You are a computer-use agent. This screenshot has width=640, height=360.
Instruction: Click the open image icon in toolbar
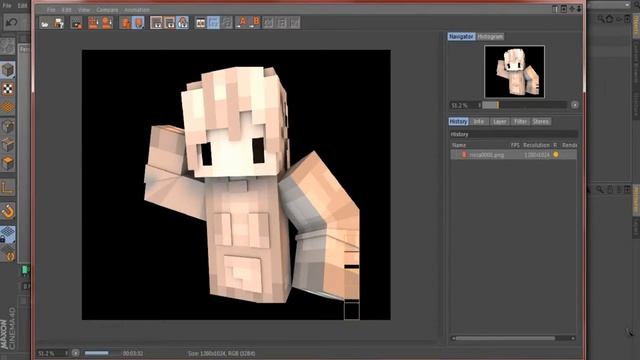(x=44, y=23)
